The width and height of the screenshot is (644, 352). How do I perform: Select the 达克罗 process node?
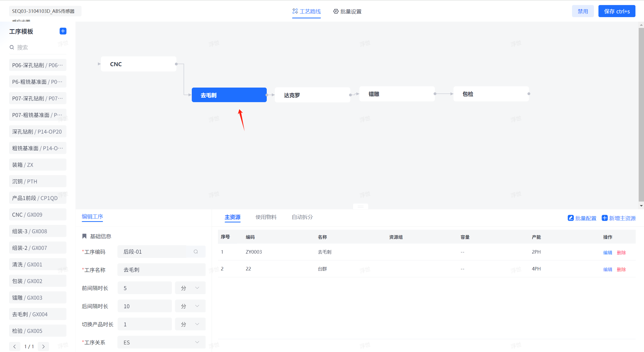click(x=312, y=95)
